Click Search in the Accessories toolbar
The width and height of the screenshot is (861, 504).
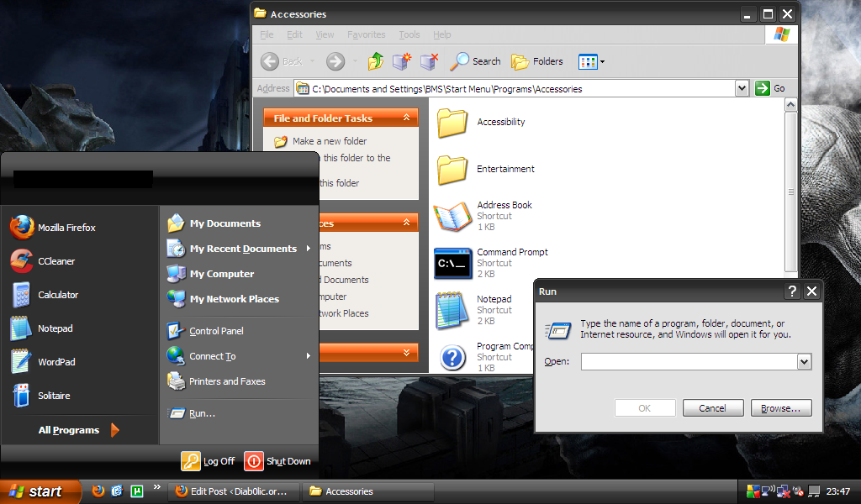(476, 61)
